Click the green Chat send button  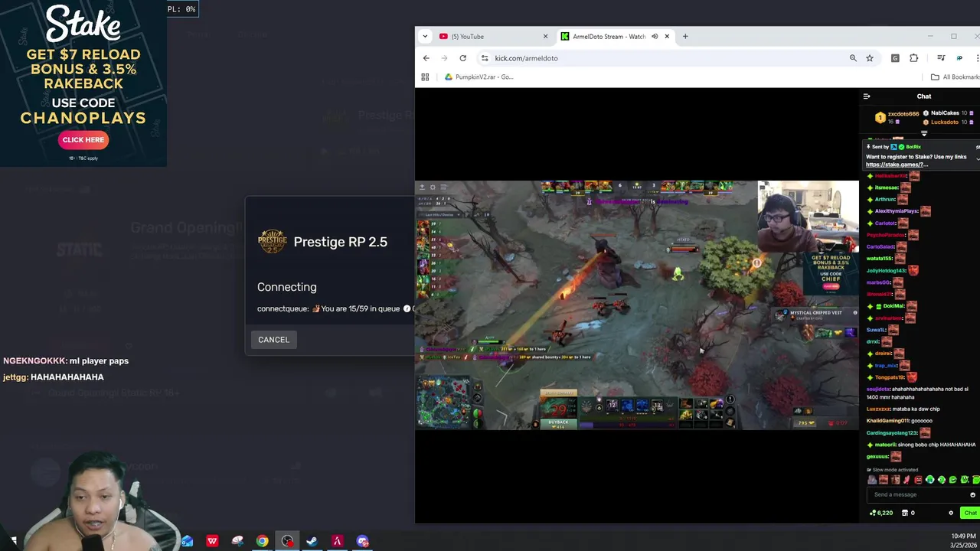(970, 513)
